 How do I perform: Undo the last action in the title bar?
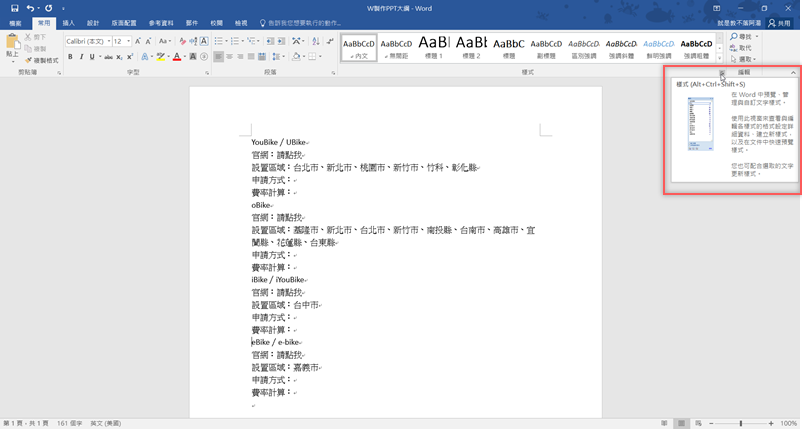click(x=30, y=8)
